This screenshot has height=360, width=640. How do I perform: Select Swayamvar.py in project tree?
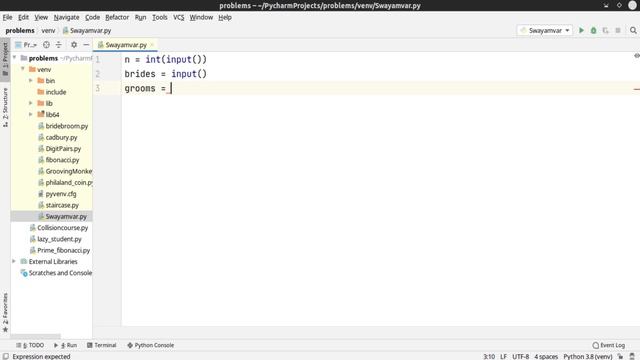click(62, 216)
